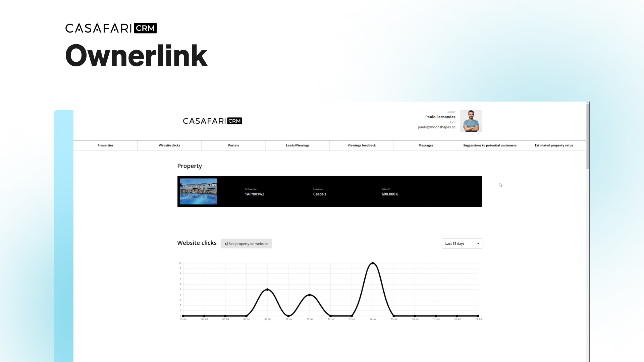Viewport: 644px width, 362px height.
Task: Select the Website clicks tab
Action: point(169,145)
